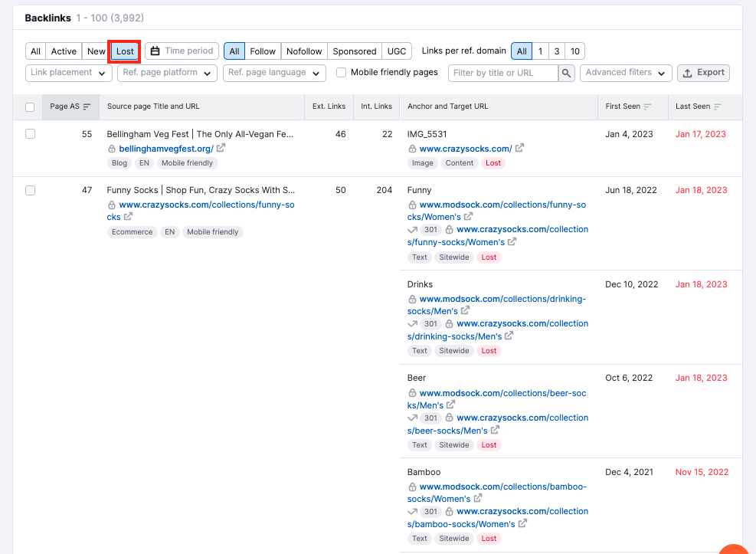Click the Lost badge in IMG_5531 row

pyautogui.click(x=493, y=163)
